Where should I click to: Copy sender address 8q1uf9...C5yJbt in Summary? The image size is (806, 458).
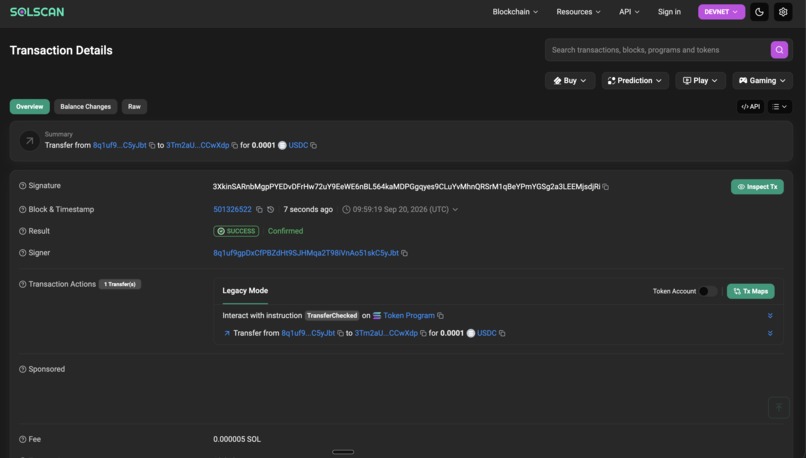click(152, 145)
